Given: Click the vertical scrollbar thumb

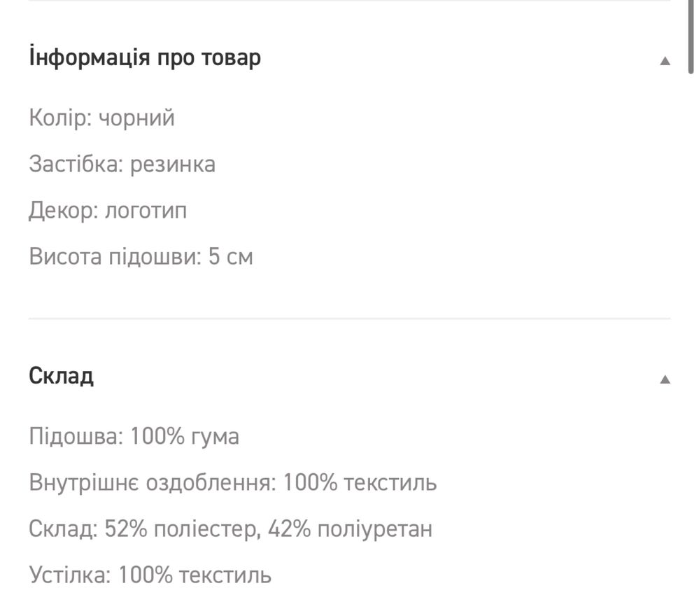Looking at the screenshot, I should click(x=691, y=36).
